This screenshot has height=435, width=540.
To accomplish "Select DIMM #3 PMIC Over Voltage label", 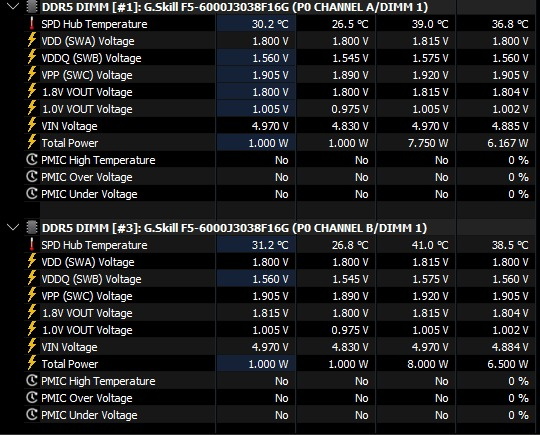I will click(x=87, y=398).
